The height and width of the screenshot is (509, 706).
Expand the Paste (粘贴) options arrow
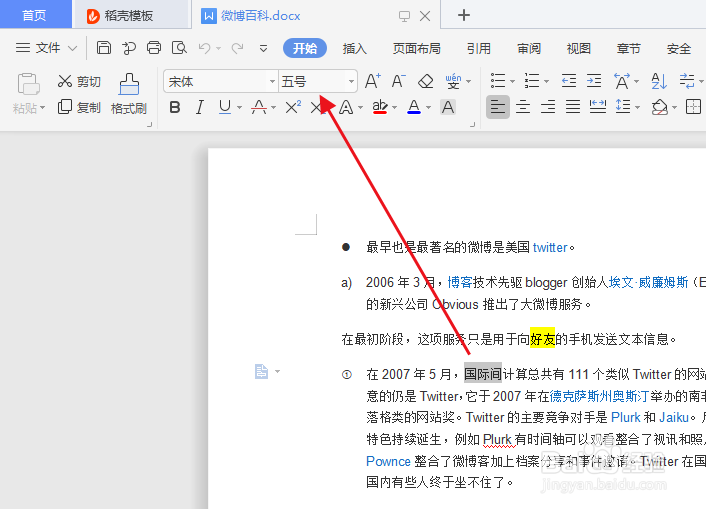[x=42, y=108]
